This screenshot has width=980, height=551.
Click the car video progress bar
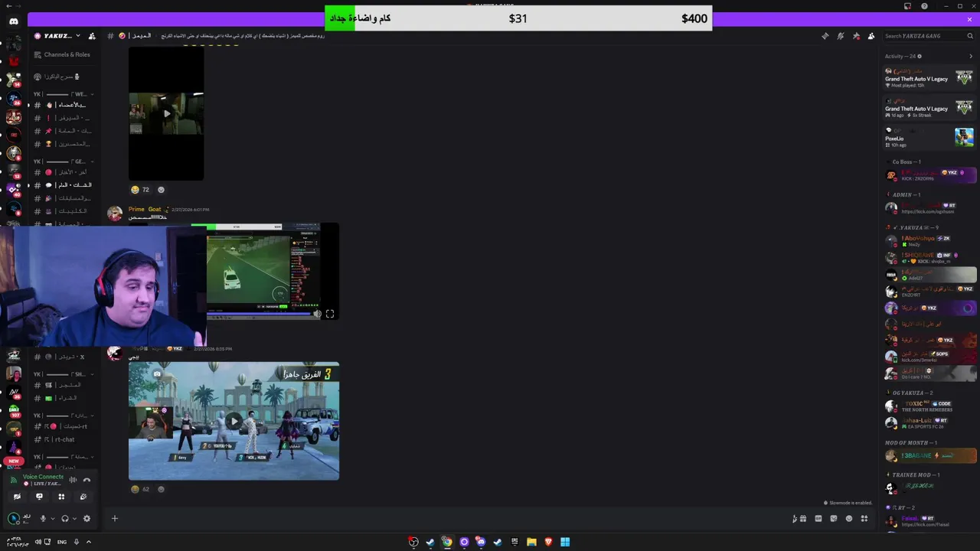260,314
